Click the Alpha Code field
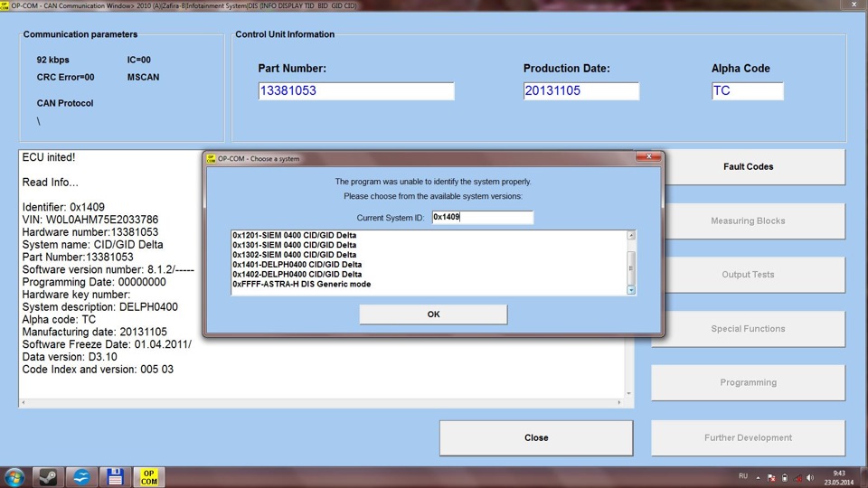 [x=748, y=90]
